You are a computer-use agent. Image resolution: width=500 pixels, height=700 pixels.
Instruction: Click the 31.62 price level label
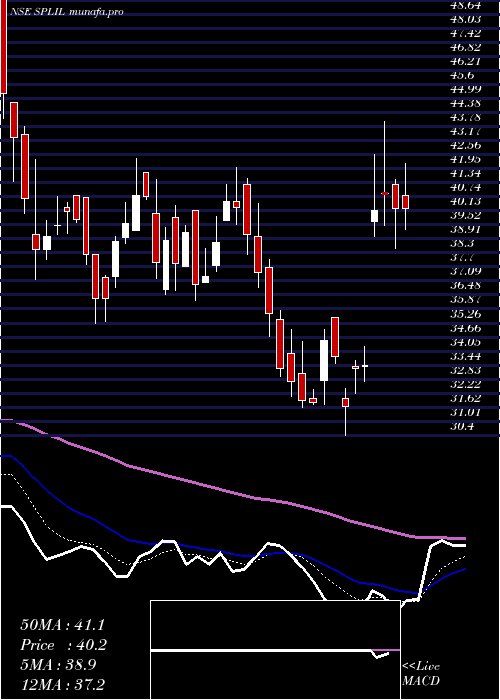(467, 398)
